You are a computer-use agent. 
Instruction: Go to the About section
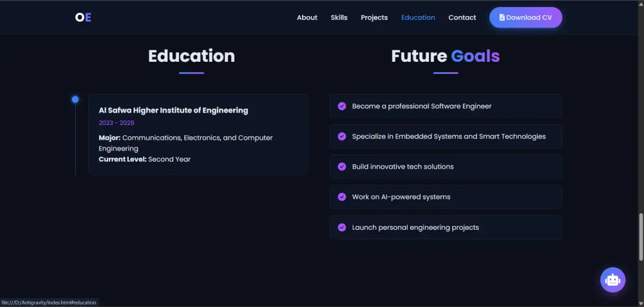point(307,17)
